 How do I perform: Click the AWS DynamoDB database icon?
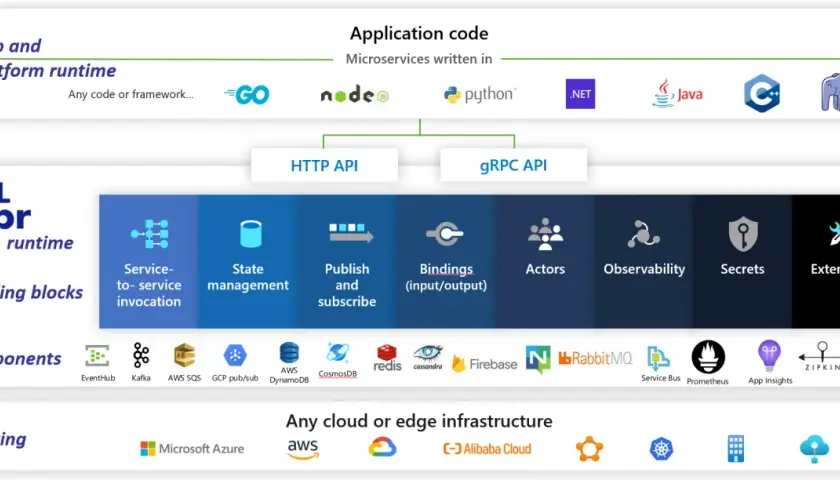point(289,353)
